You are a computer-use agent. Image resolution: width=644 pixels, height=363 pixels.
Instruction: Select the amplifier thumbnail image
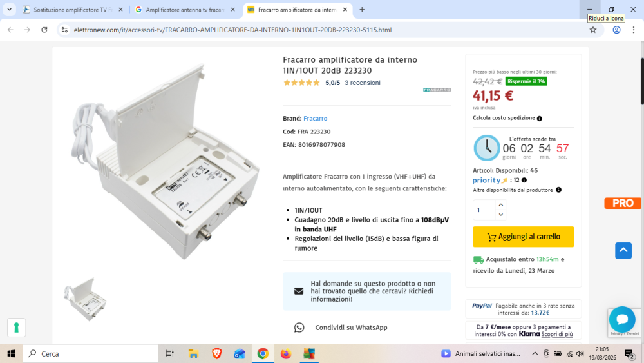tap(85, 299)
